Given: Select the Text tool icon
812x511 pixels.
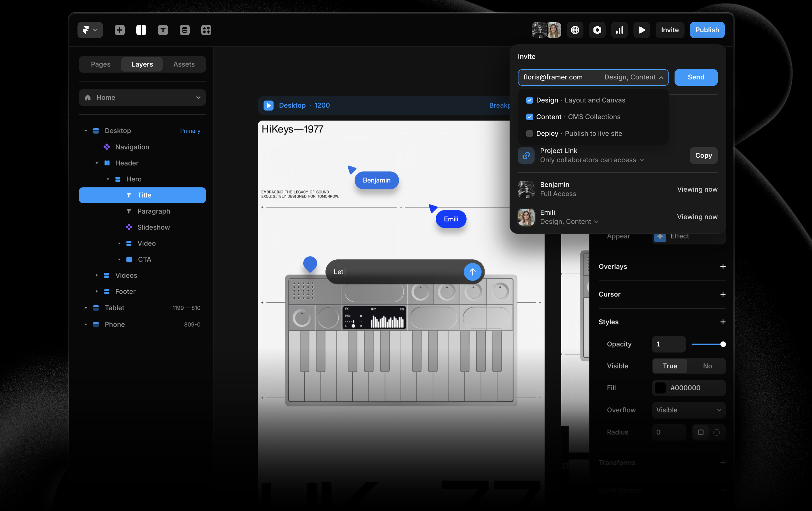Looking at the screenshot, I should (x=163, y=30).
